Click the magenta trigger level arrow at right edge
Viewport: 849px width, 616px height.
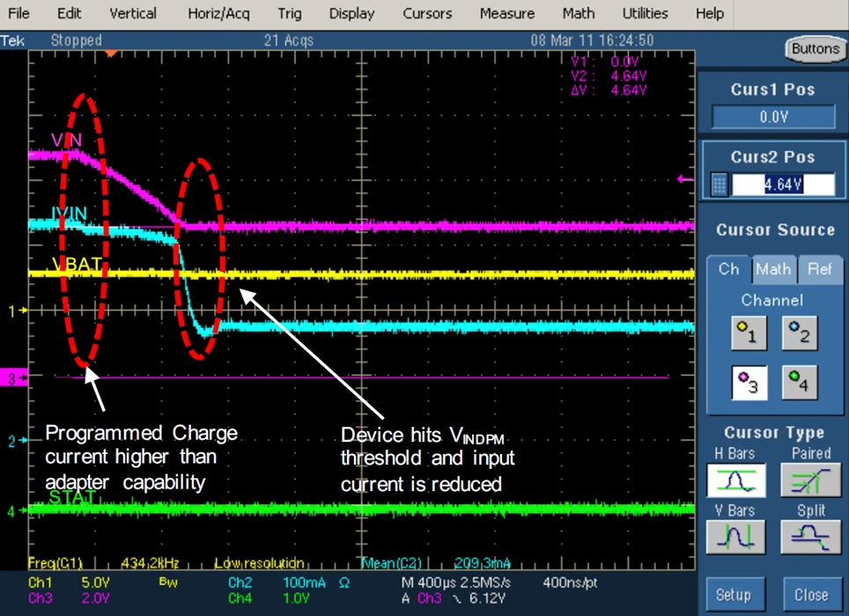685,180
